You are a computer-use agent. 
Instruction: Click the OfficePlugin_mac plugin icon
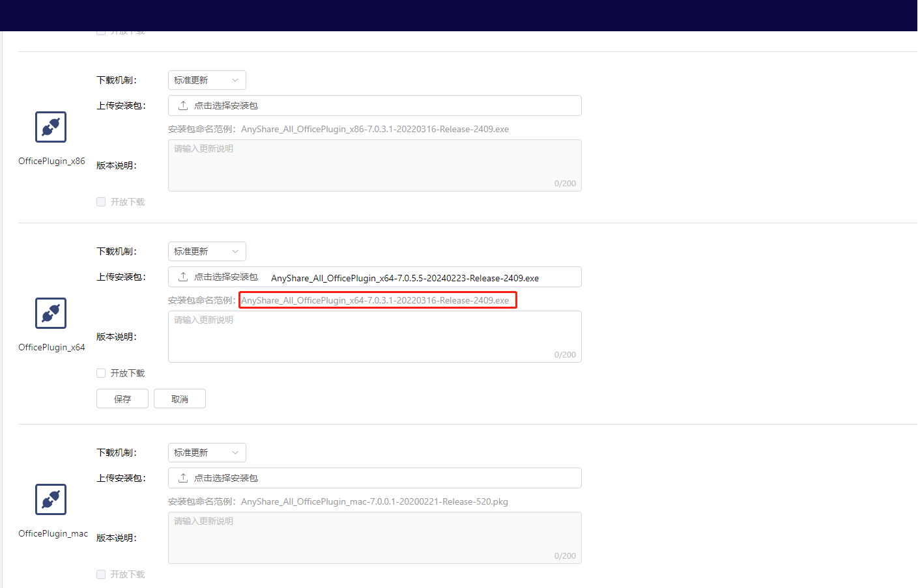[51, 499]
